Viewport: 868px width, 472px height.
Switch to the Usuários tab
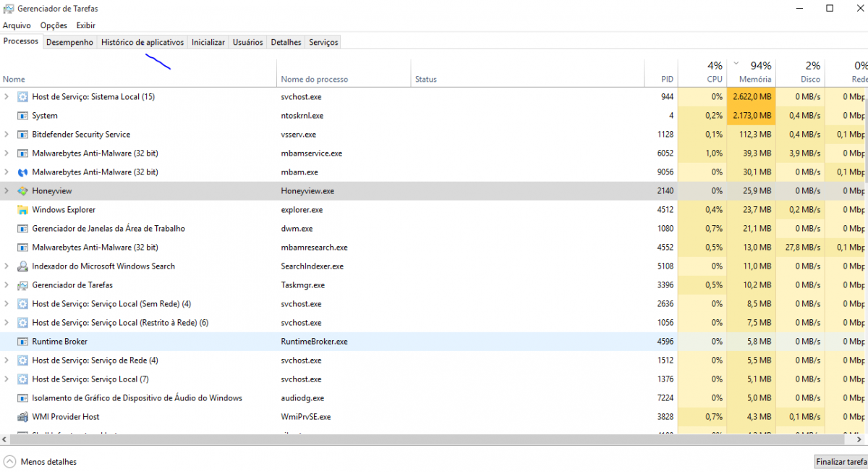pos(248,42)
